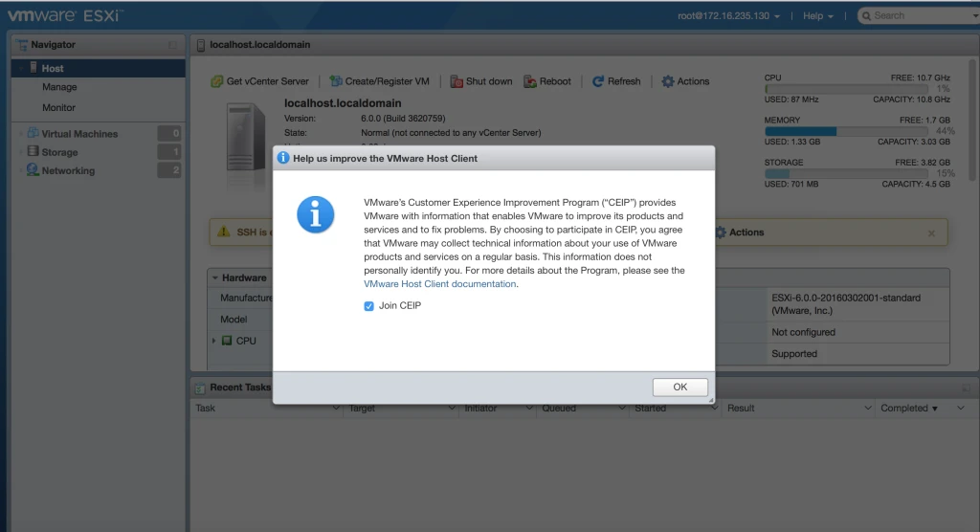Open the Initiator column dropdown arrow

[x=528, y=409]
